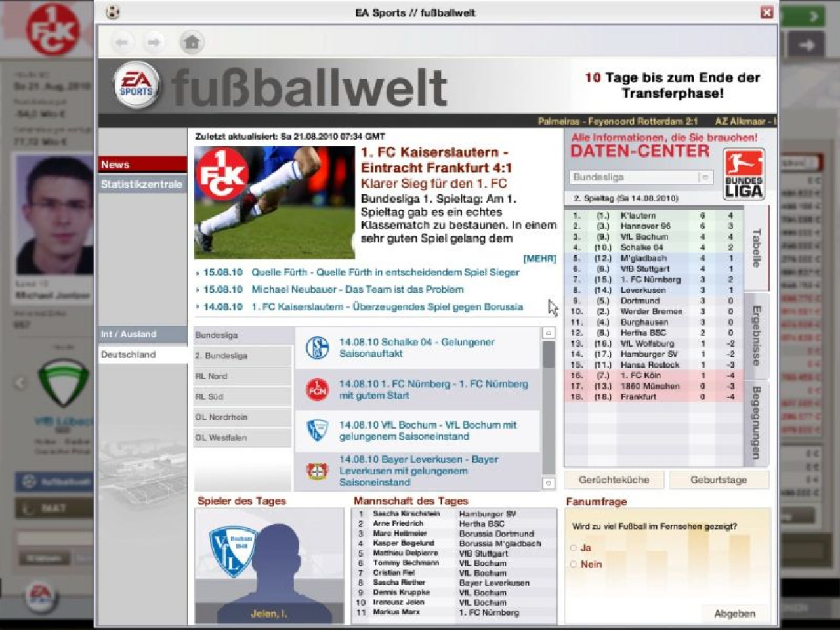The image size is (840, 630).
Task: Click the football icon in the title bar
Action: point(113,12)
